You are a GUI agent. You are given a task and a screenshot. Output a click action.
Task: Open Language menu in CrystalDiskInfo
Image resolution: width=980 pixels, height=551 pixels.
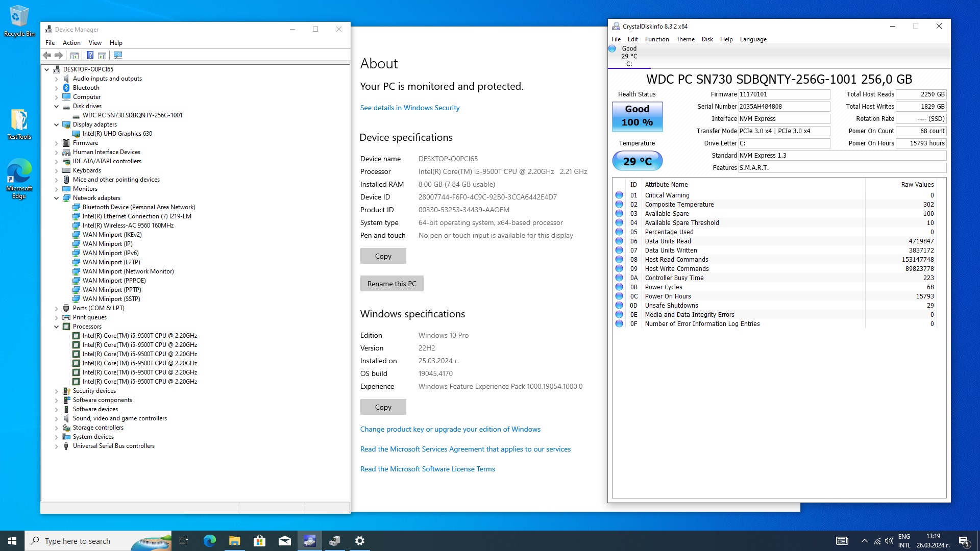tap(753, 39)
